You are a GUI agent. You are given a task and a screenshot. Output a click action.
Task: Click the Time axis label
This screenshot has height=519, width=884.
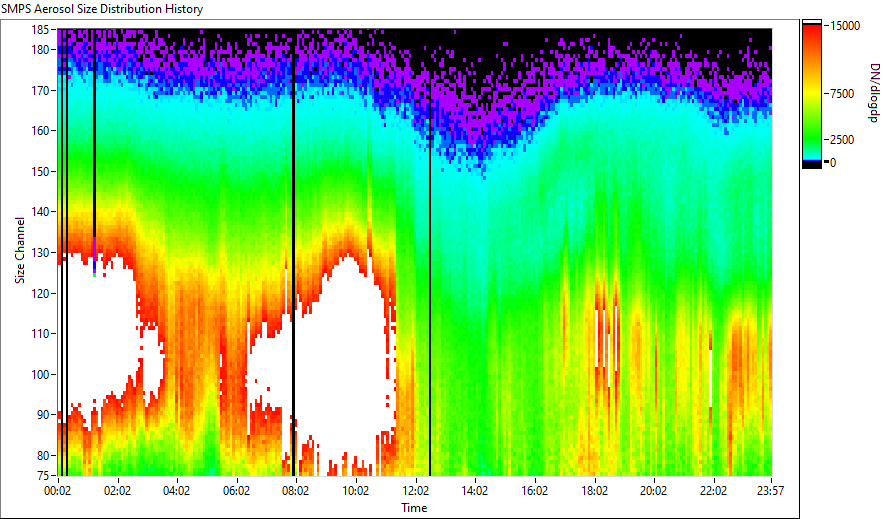414,508
